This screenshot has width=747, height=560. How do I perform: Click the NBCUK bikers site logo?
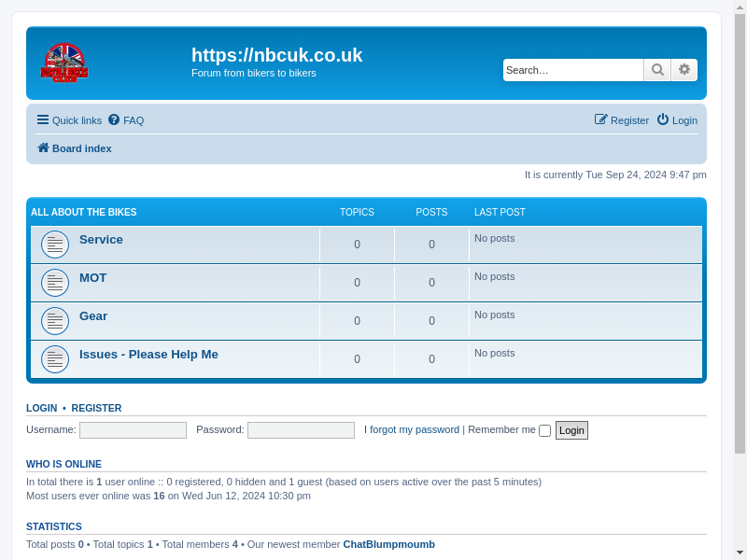tap(63, 63)
